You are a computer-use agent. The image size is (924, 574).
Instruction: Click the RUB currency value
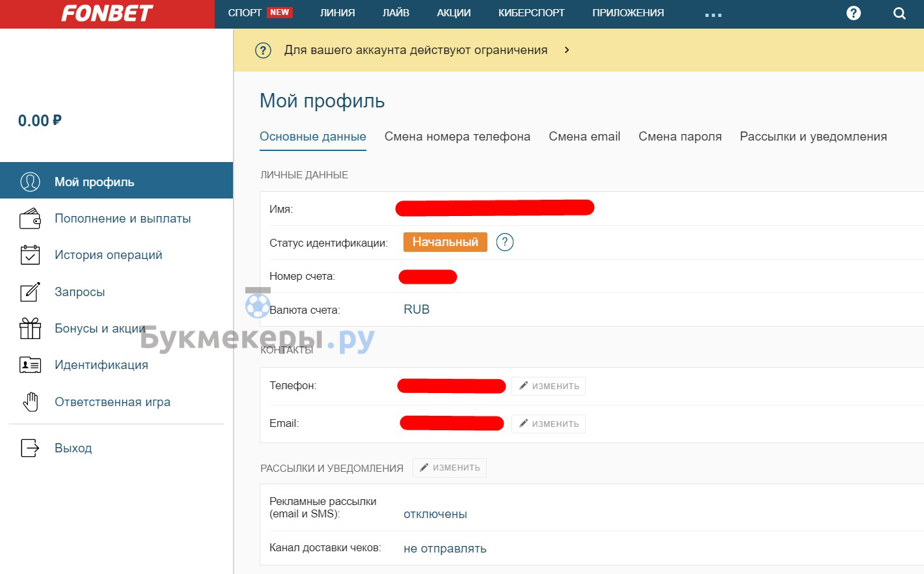pos(416,310)
